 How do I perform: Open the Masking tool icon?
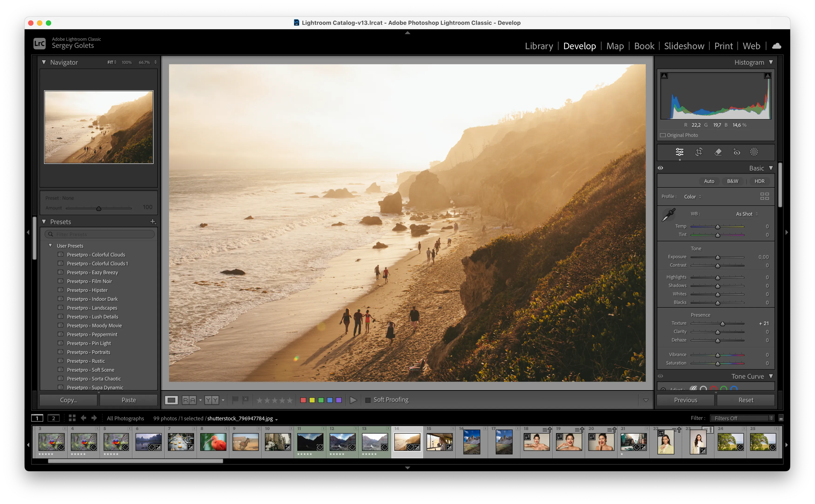tap(754, 152)
